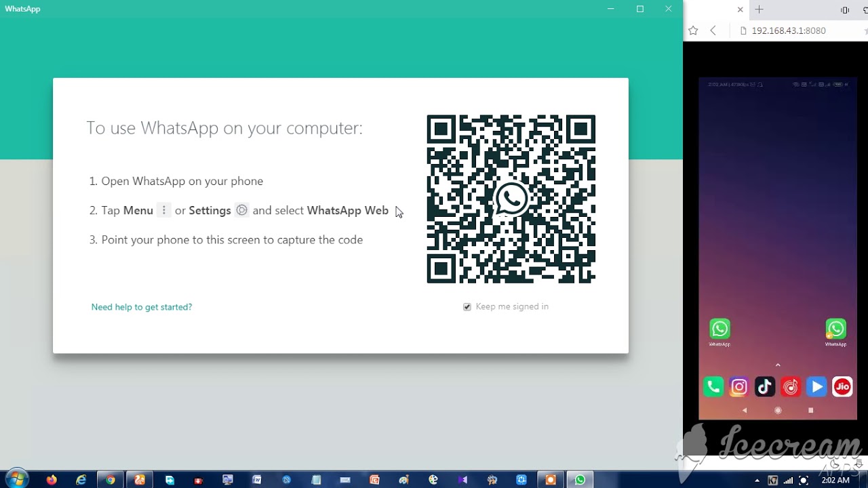Open Firefox from the taskbar
Screen dimensions: 868x488
[52, 480]
